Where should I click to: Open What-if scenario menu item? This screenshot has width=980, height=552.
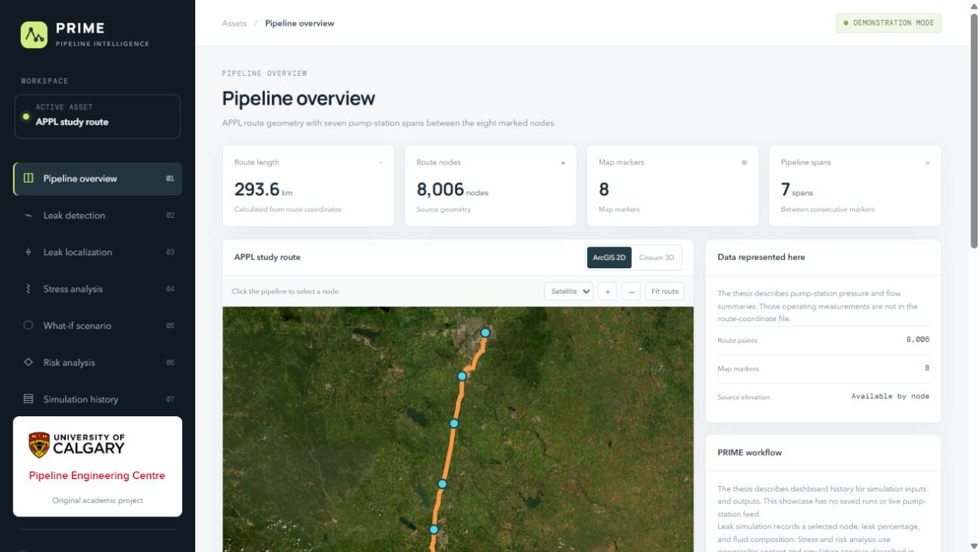click(98, 326)
